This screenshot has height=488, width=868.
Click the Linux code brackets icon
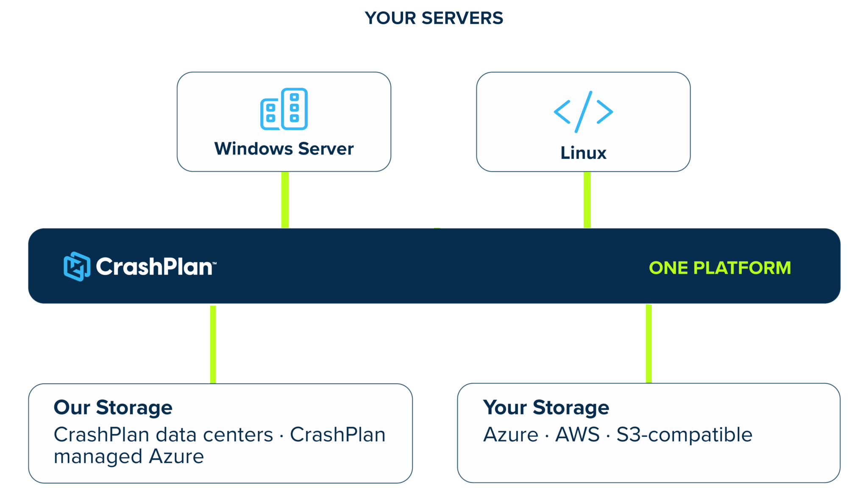[x=583, y=112]
